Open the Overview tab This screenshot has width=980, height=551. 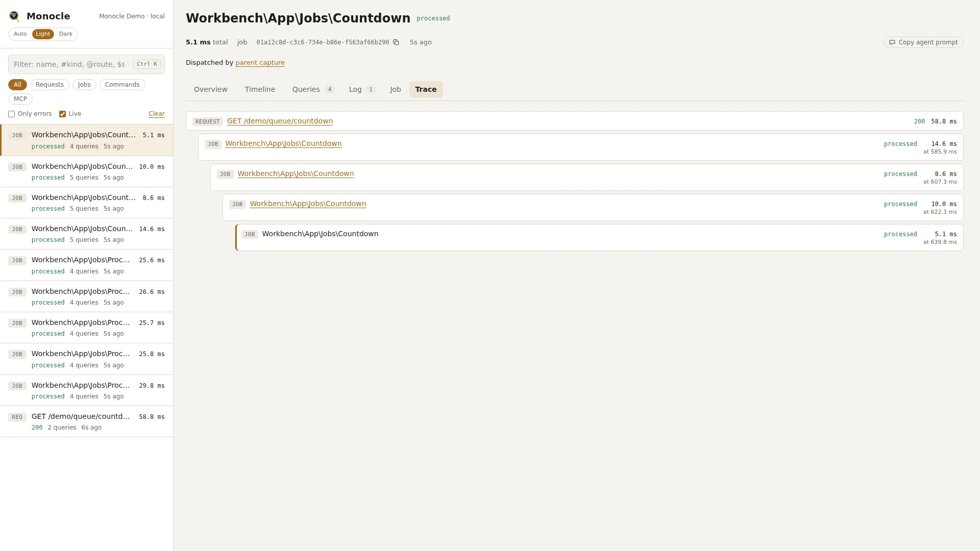[211, 89]
